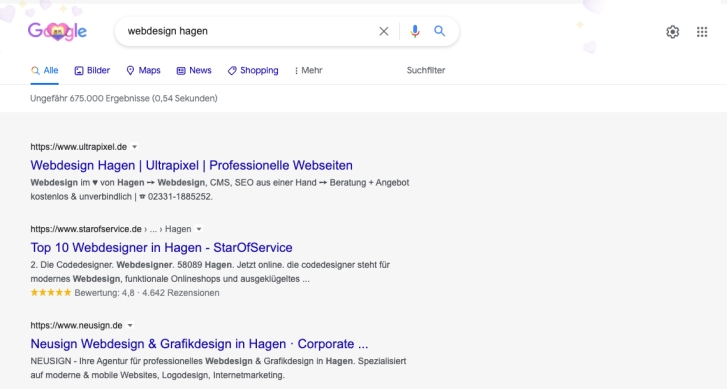The width and height of the screenshot is (727, 389).
Task: Submit the query with the magnifier search icon
Action: 440,31
